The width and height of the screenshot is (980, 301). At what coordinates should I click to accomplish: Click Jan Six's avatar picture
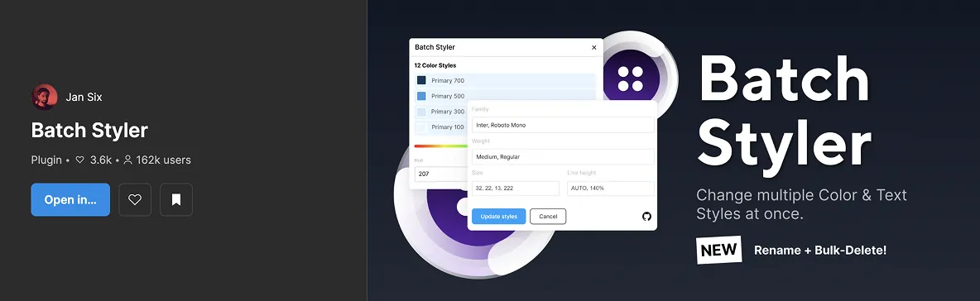[45, 97]
